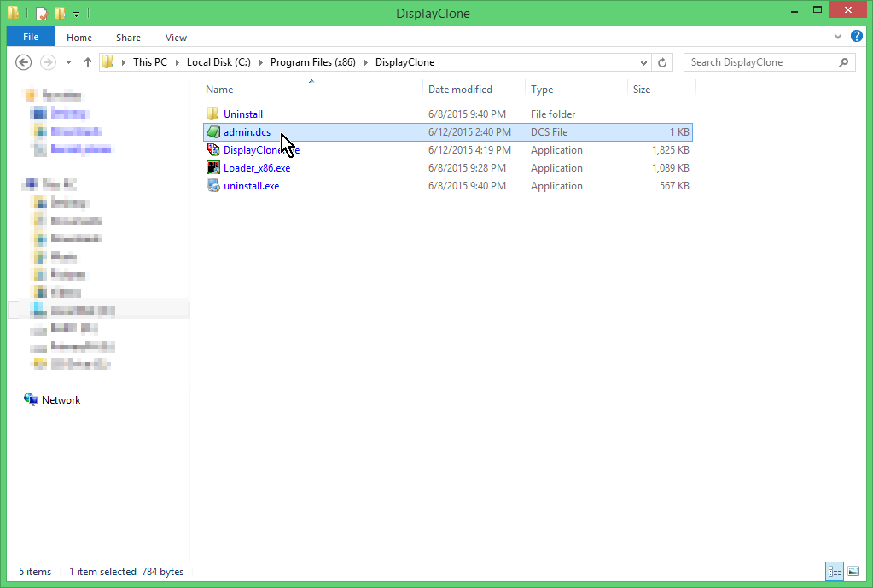This screenshot has width=873, height=588.
Task: Click the folder system icon in the title bar
Action: pyautogui.click(x=14, y=13)
